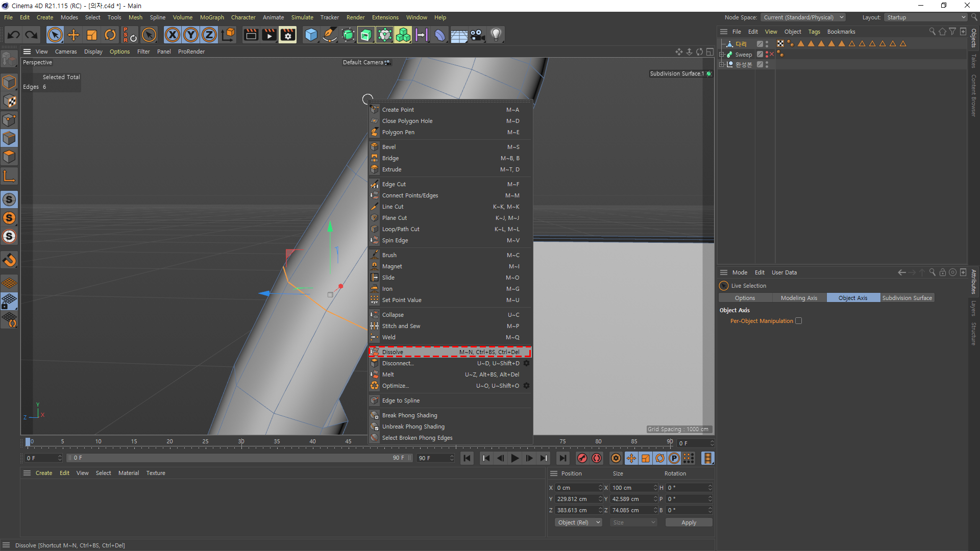Enable Per-Object Manipulation checkbox
Image resolution: width=980 pixels, height=551 pixels.
[799, 321]
